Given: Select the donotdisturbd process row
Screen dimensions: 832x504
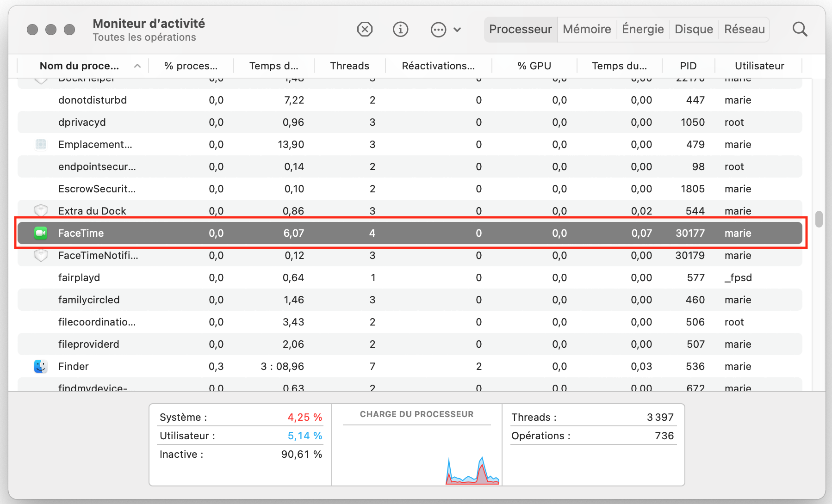Looking at the screenshot, I should click(410, 100).
